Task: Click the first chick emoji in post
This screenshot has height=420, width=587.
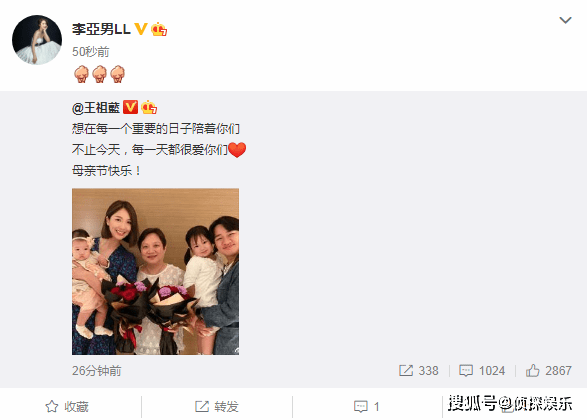Action: [x=81, y=74]
